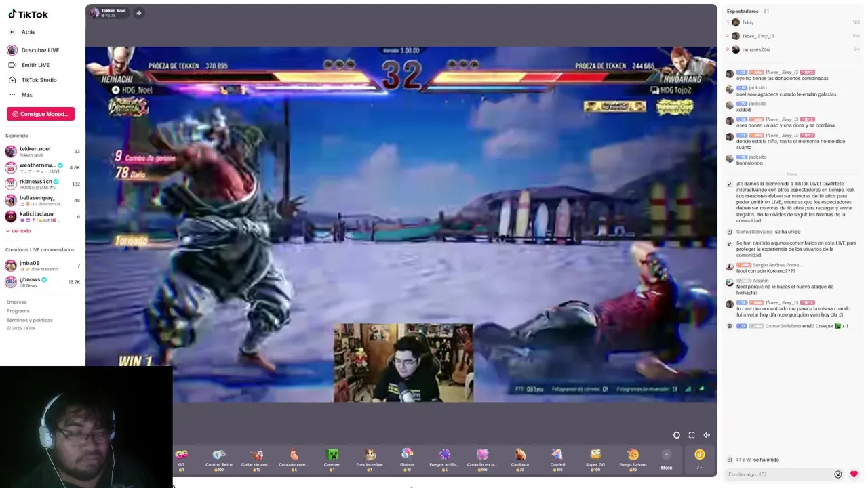Send the Capibara gift
Screen dimensions: 868x488
(x=519, y=460)
